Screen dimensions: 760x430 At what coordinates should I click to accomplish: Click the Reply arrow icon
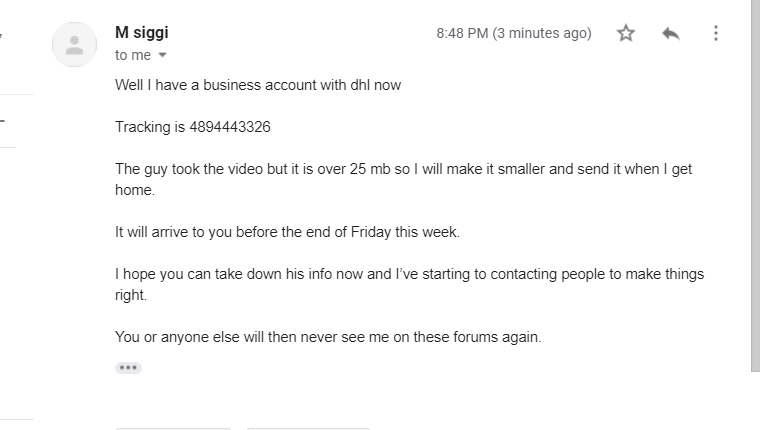coord(670,33)
